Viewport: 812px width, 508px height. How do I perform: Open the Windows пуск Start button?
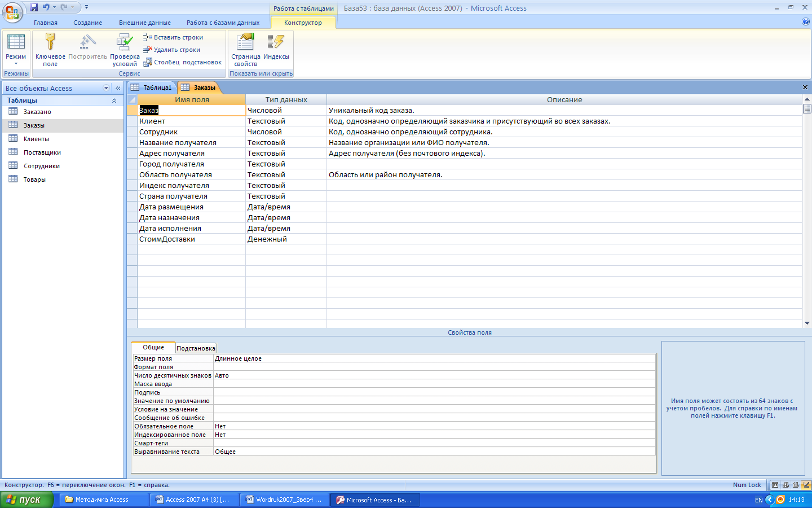tap(27, 500)
